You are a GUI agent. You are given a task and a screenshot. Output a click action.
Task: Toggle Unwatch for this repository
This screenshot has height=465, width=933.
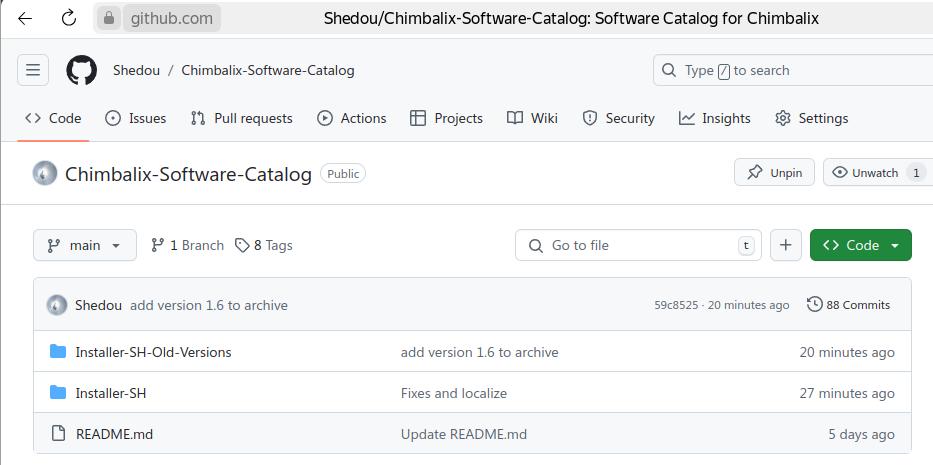[865, 173]
